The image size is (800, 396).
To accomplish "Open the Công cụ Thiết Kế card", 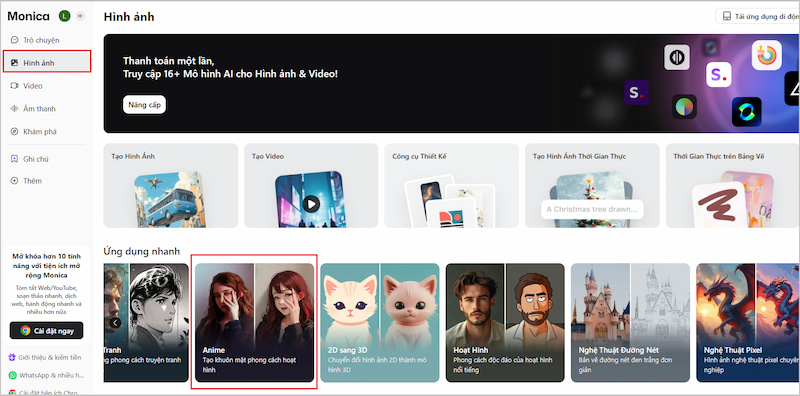I will (452, 185).
